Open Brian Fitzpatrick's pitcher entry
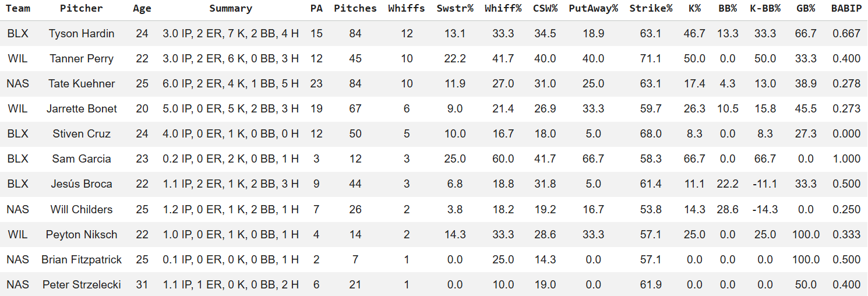The image size is (868, 296). point(82,260)
